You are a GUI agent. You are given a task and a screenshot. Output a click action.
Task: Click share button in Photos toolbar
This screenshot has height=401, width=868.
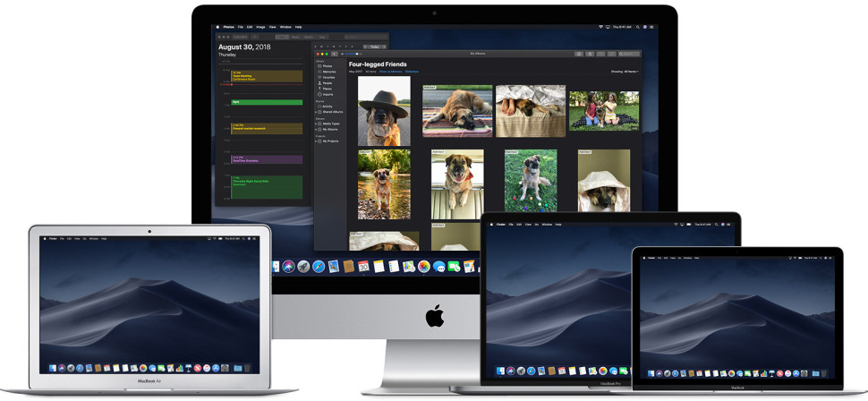pyautogui.click(x=590, y=54)
